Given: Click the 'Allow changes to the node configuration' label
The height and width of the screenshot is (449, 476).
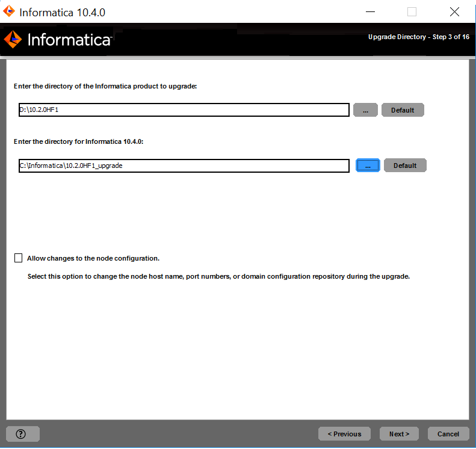Looking at the screenshot, I should coord(93,258).
